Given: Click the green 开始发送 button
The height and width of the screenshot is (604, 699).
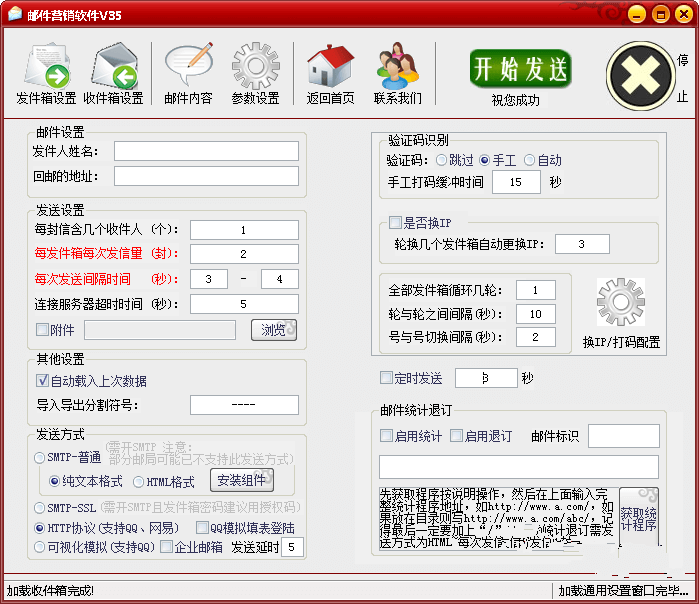Looking at the screenshot, I should (520, 69).
